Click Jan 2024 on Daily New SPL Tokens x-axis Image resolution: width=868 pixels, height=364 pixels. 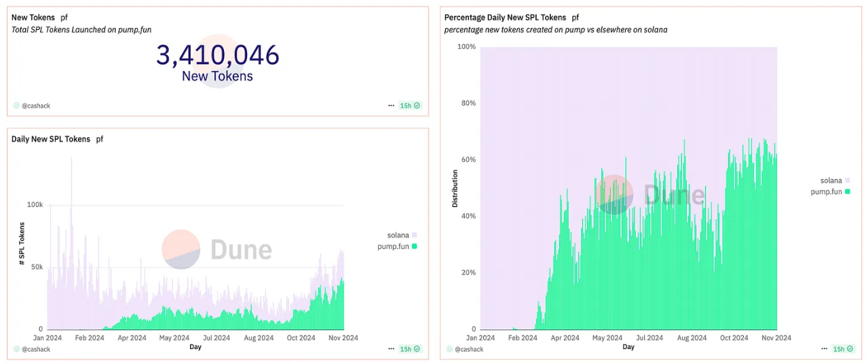click(48, 338)
